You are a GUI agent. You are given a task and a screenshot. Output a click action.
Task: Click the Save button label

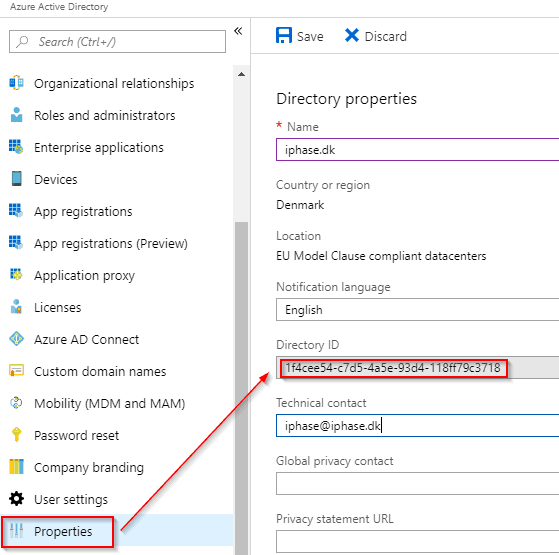(x=310, y=36)
